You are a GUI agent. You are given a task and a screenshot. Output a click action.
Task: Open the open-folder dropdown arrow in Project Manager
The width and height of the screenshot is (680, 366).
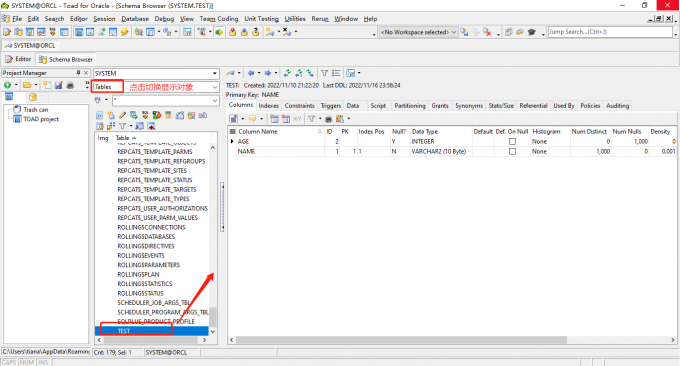click(x=36, y=85)
